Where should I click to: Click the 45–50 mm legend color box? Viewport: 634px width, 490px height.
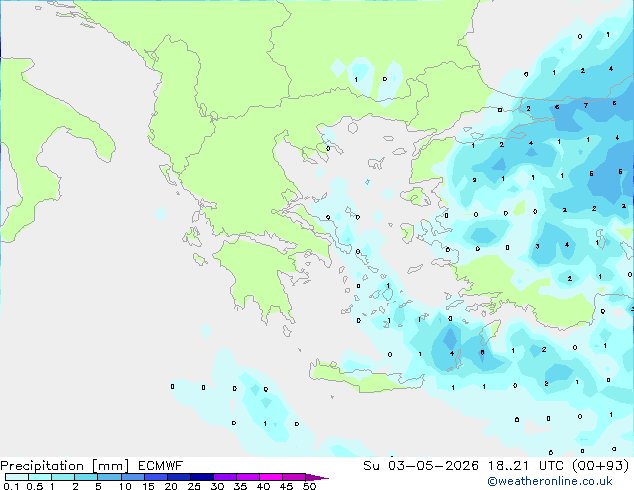[294, 477]
